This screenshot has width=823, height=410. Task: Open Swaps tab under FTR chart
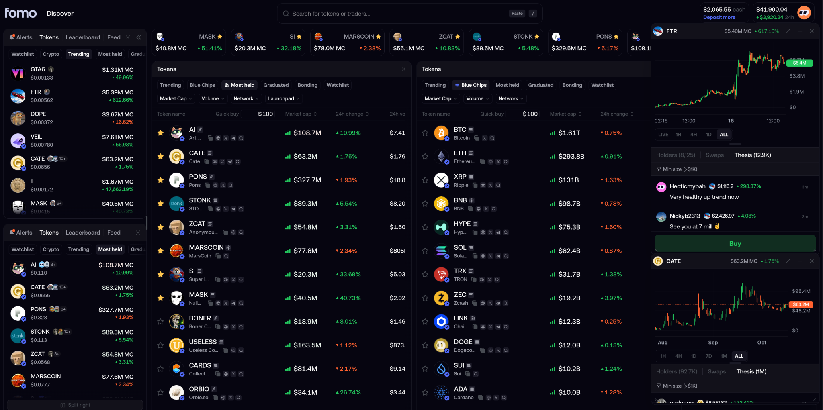click(715, 155)
